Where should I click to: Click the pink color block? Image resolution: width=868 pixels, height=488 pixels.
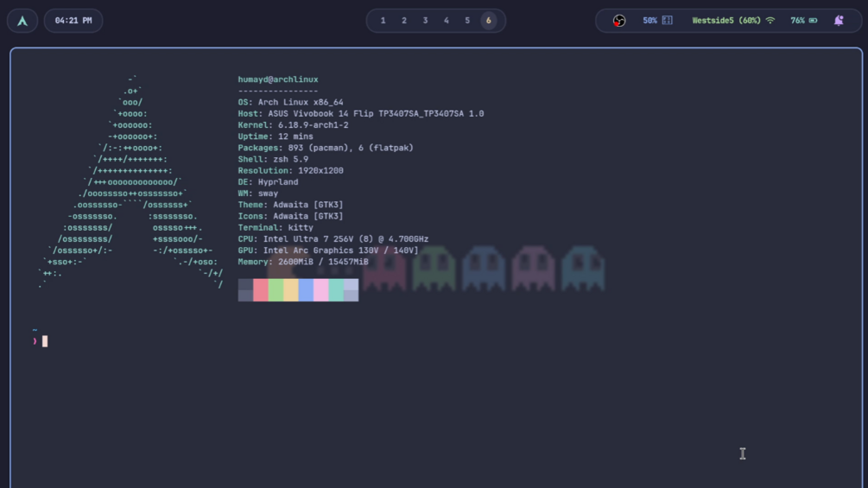[320, 290]
